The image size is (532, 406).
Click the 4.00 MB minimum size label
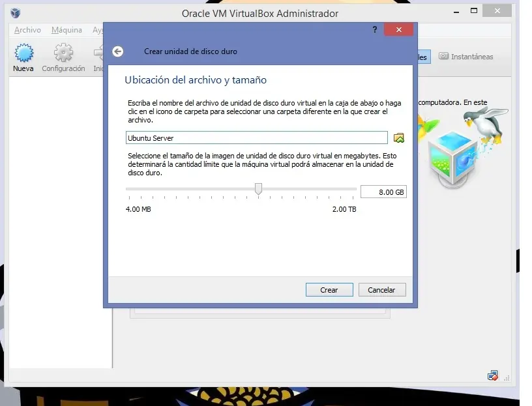[x=138, y=209]
